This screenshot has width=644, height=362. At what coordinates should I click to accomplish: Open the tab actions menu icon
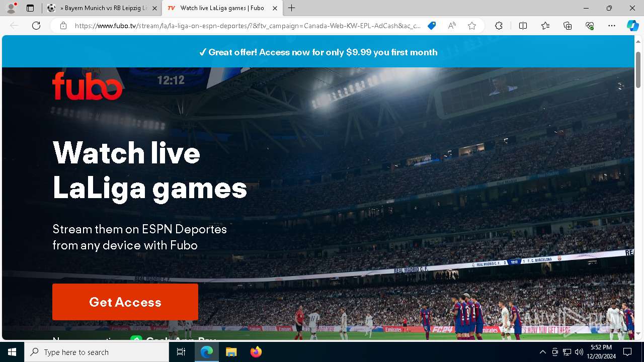click(x=30, y=8)
